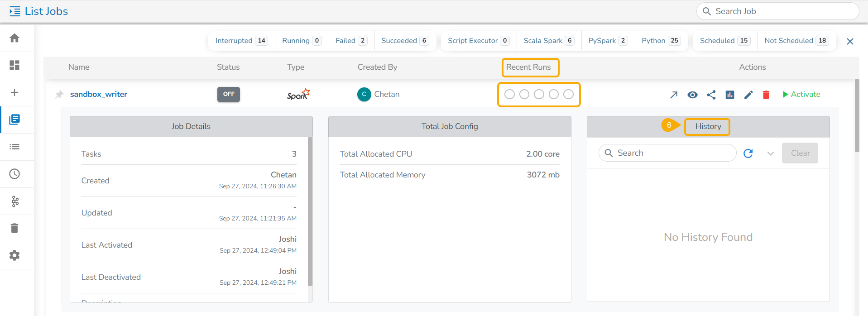
Task: Open the home icon in the sidebar
Action: pyautogui.click(x=14, y=38)
